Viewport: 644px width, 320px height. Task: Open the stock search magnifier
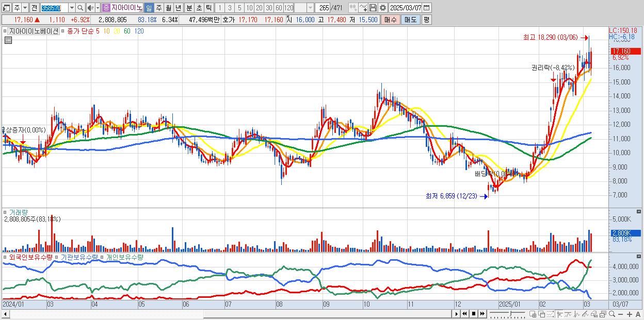tap(81, 8)
